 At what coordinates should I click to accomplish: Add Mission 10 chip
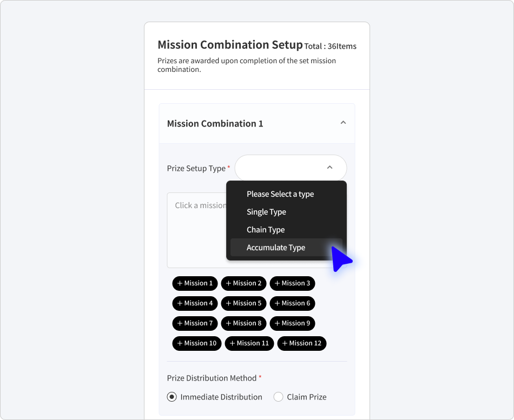(197, 343)
